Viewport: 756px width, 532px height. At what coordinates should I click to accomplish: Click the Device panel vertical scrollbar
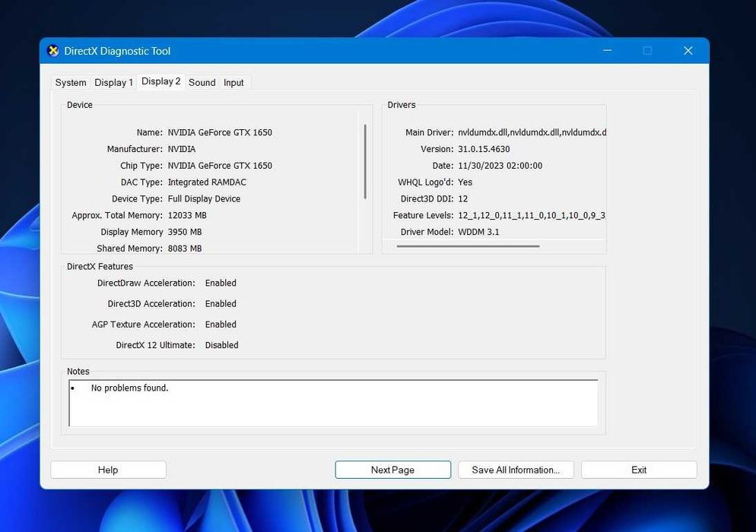(365, 161)
